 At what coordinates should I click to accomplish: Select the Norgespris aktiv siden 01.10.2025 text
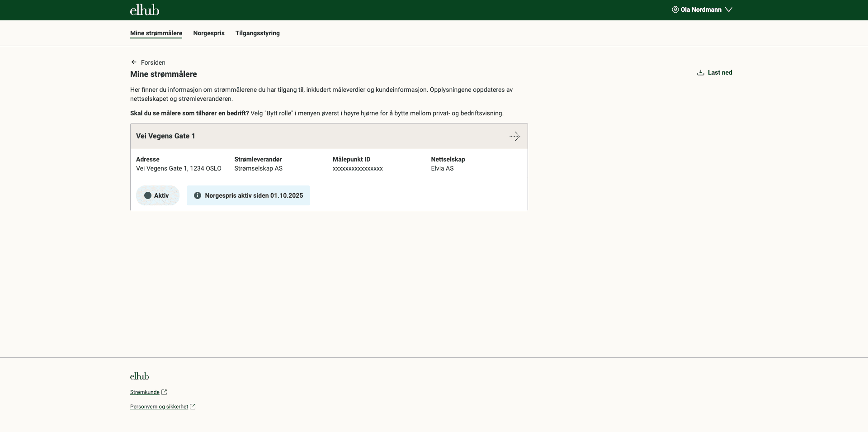pos(254,195)
